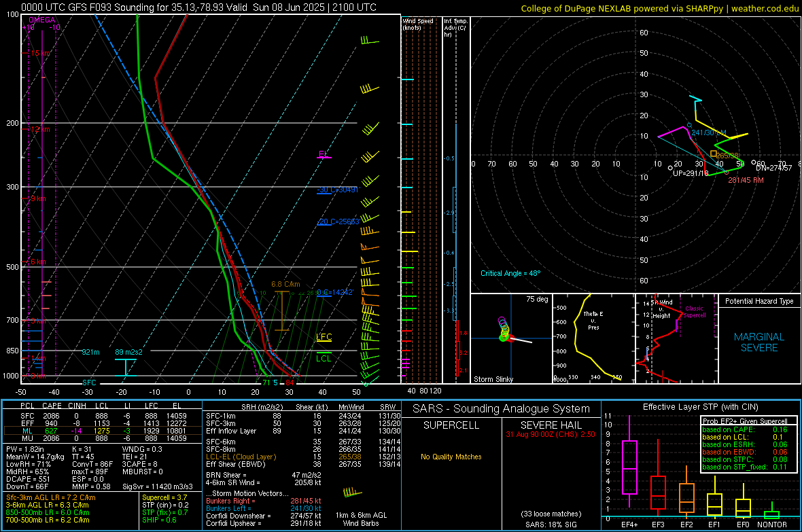Viewport: 802px width, 532px height.
Task: Click the Sfc-3km AGL LR = 7.2 C/km line
Action: point(51,497)
